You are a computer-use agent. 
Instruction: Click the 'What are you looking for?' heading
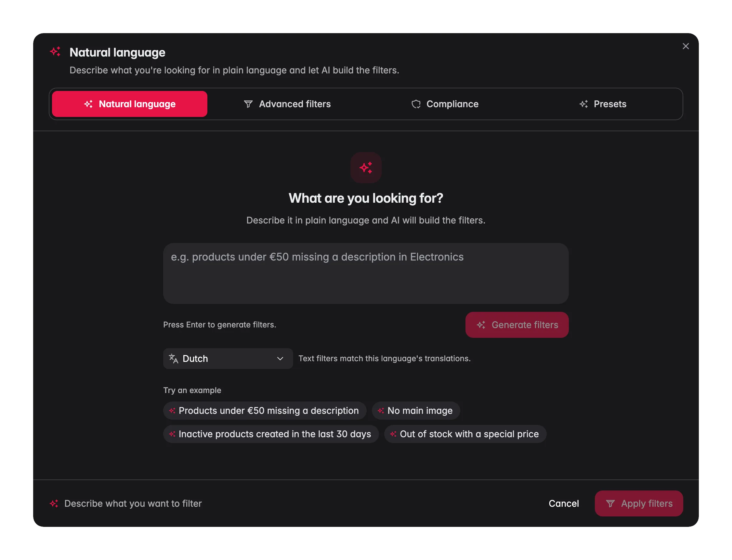366,198
